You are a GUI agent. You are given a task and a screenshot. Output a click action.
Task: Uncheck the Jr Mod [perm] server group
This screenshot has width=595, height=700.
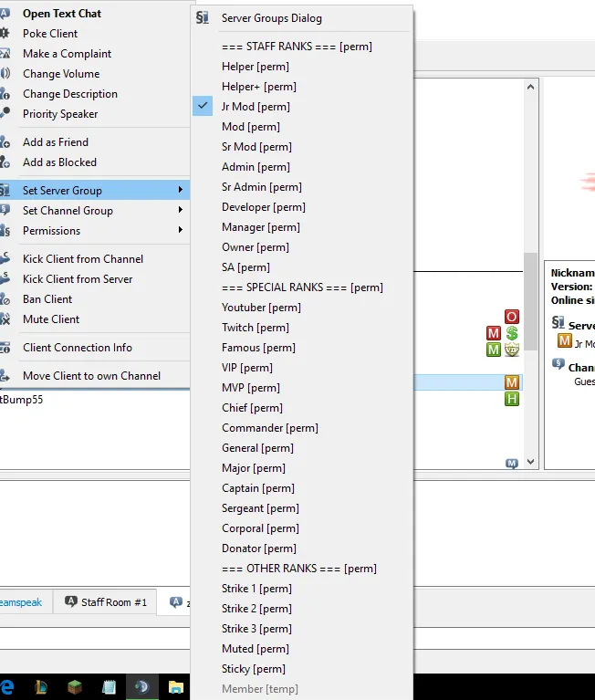coord(256,107)
